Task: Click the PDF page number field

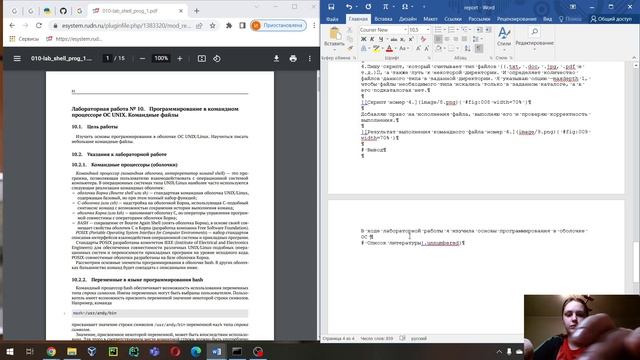Action: 107,58
